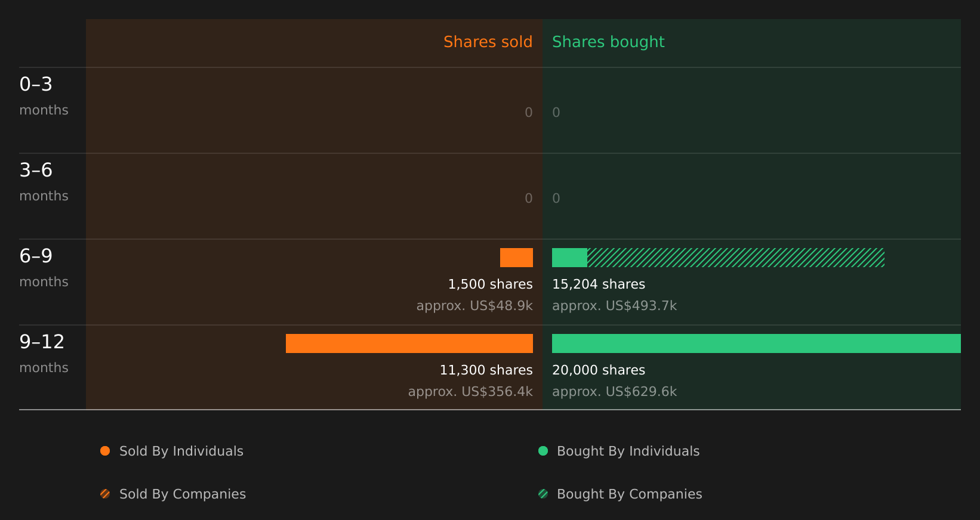Viewport: 980px width, 520px height.
Task: Click the green 9–12 months bought bar
Action: pyautogui.click(x=756, y=343)
